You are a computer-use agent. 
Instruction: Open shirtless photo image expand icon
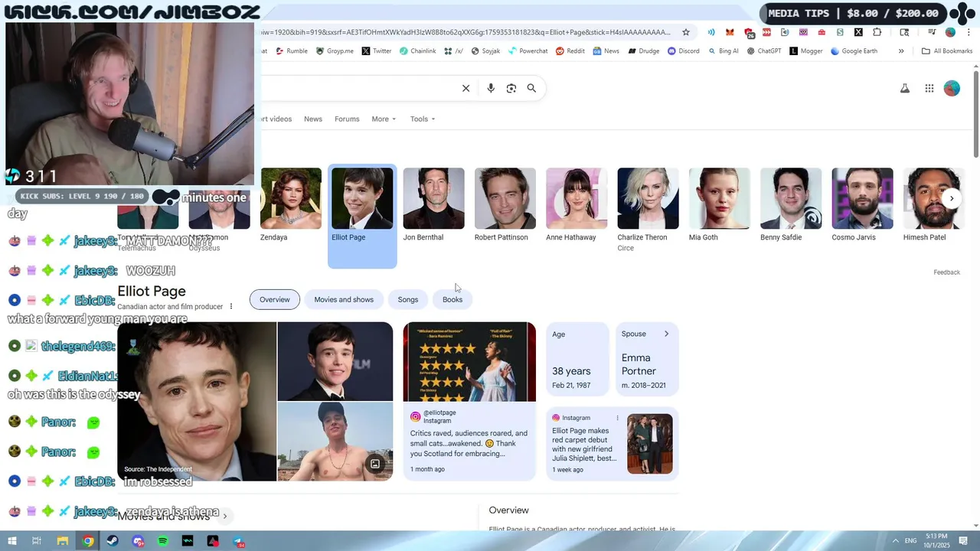(375, 464)
